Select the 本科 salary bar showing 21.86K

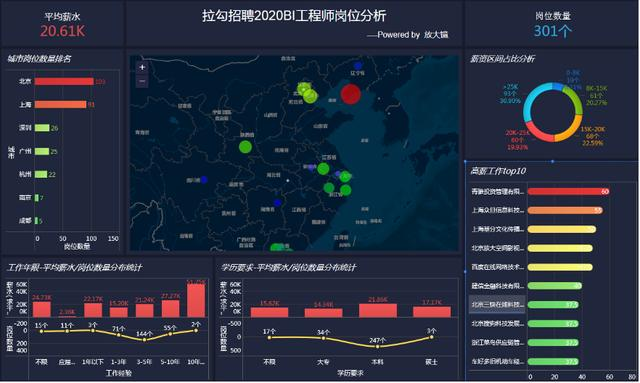378,310
